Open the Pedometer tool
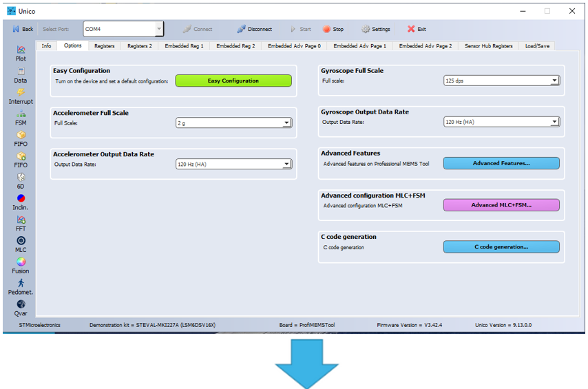This screenshot has width=588, height=389. pyautogui.click(x=21, y=287)
